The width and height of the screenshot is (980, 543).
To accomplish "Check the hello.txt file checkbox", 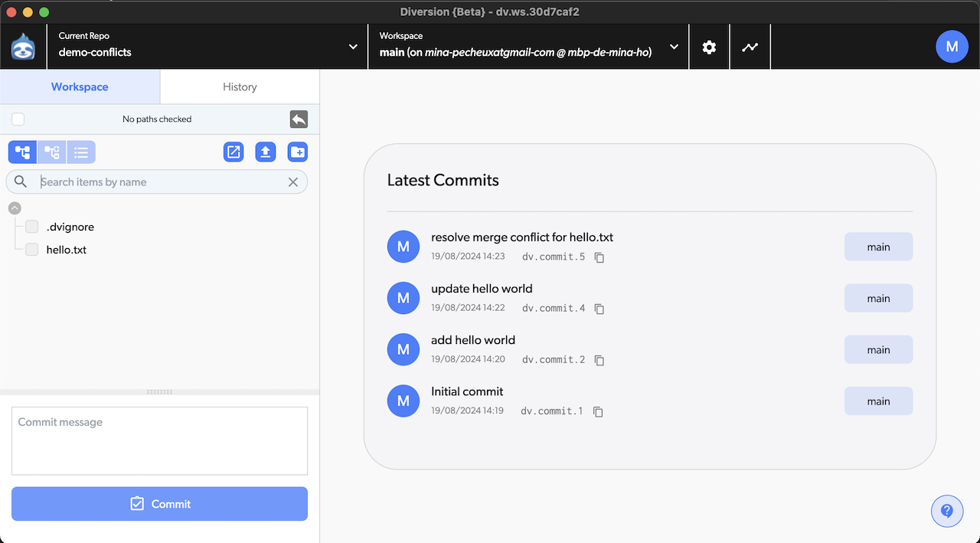I will [x=32, y=250].
